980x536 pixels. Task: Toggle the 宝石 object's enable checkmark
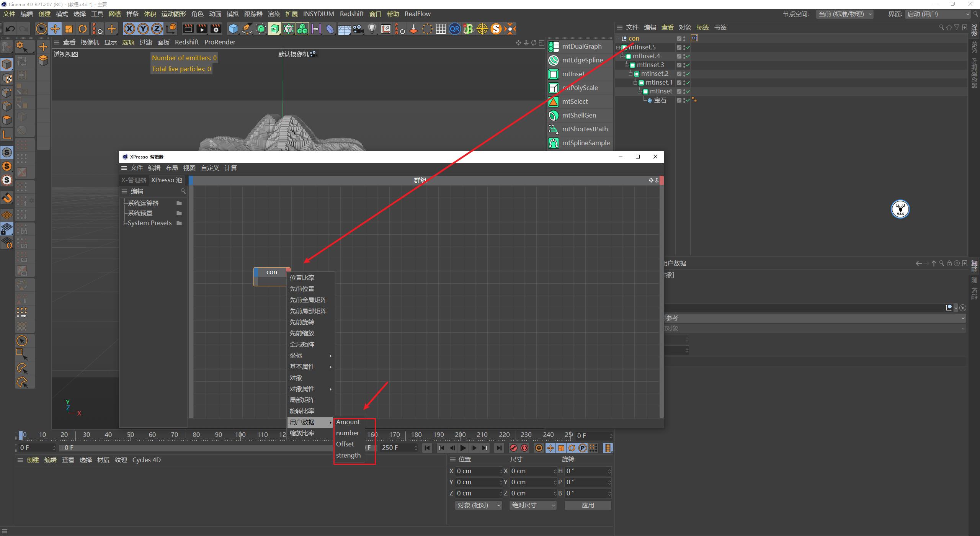688,100
